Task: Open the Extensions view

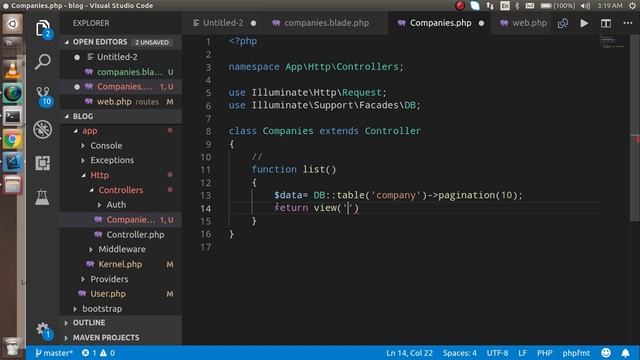Action: pos(42,163)
